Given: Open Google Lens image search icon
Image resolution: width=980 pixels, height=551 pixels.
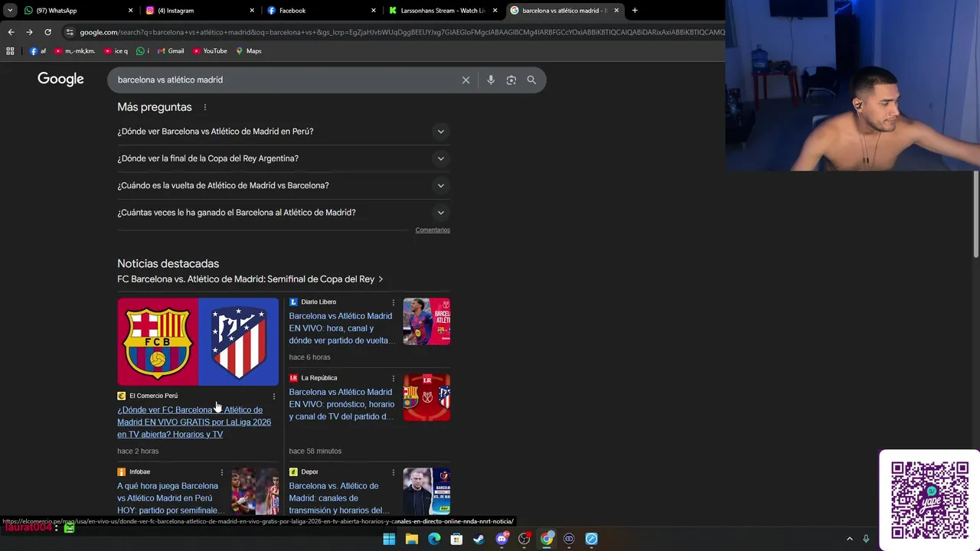Looking at the screenshot, I should pyautogui.click(x=511, y=80).
